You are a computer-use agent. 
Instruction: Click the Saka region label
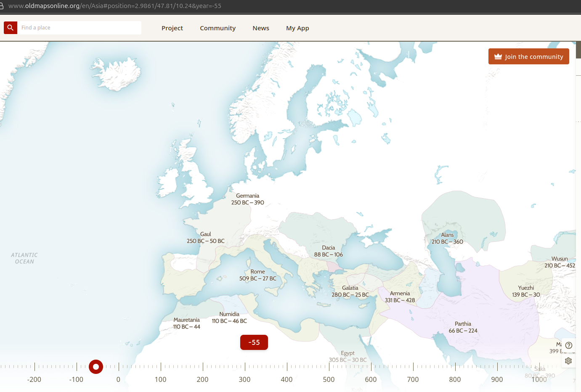click(x=540, y=372)
